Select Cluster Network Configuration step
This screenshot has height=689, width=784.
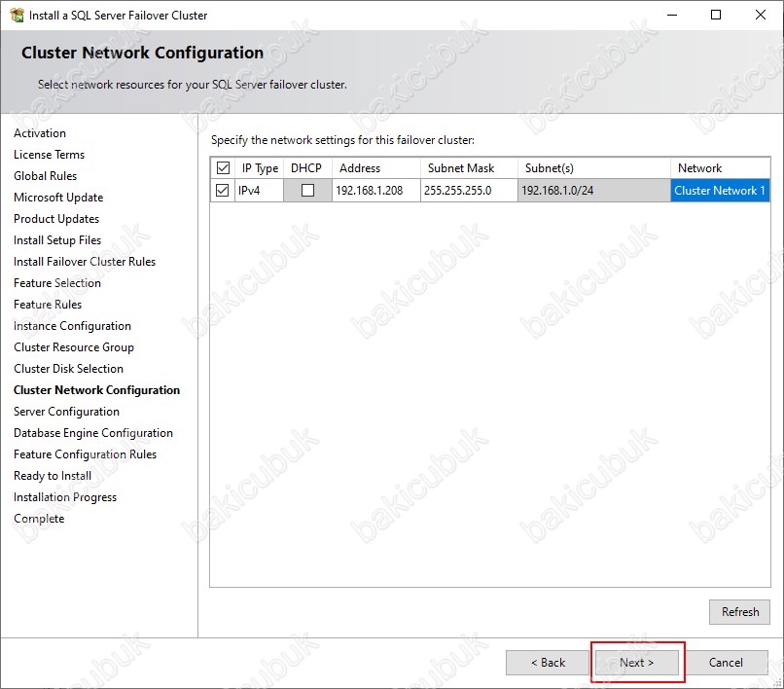[x=97, y=390]
